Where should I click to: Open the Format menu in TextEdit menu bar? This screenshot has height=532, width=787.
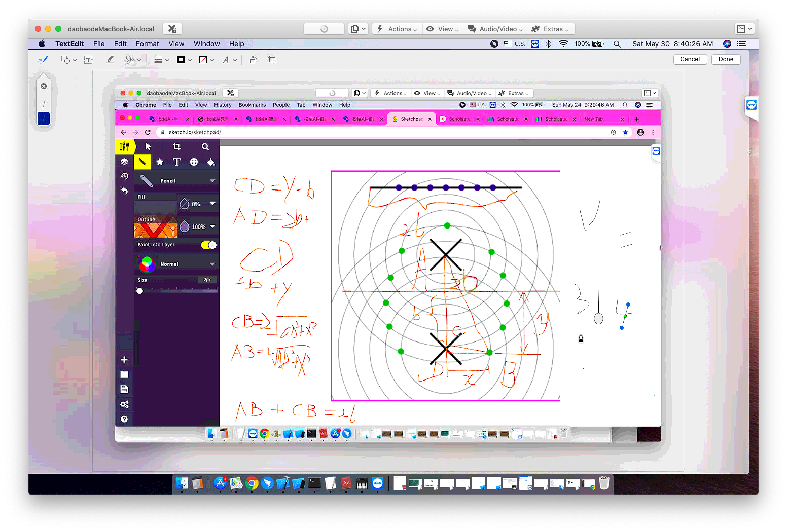[x=148, y=44]
